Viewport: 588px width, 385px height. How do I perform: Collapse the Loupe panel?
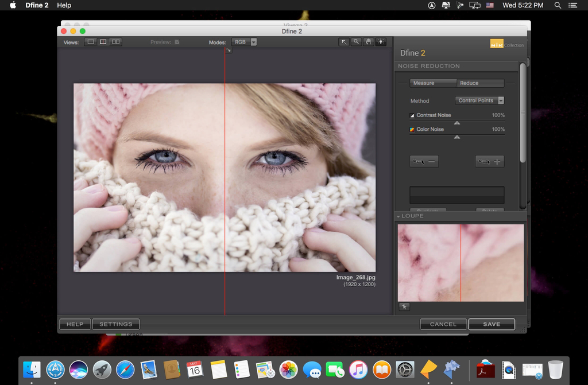click(398, 216)
